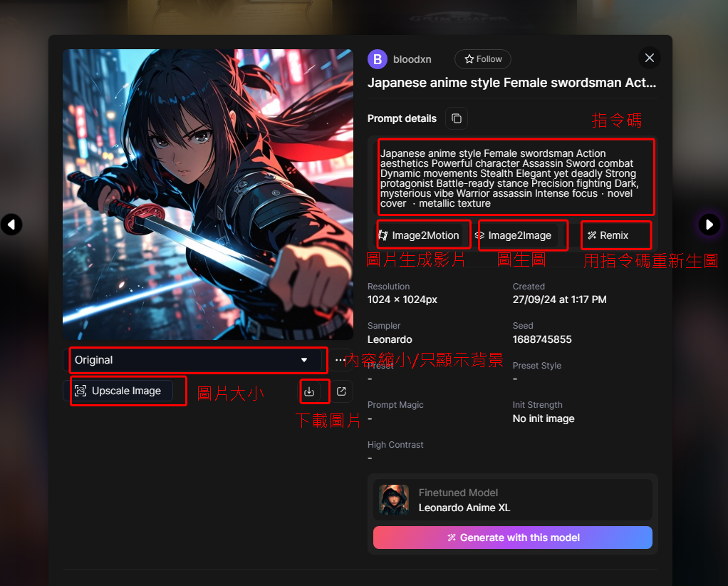Click the 'Prompt Magic' label
The image size is (728, 586).
click(395, 405)
